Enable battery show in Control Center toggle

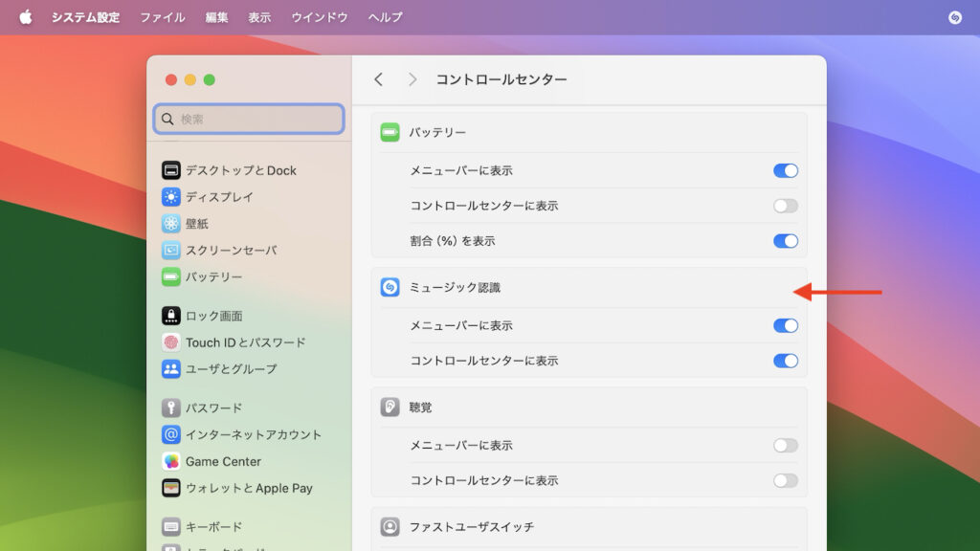[x=785, y=206]
